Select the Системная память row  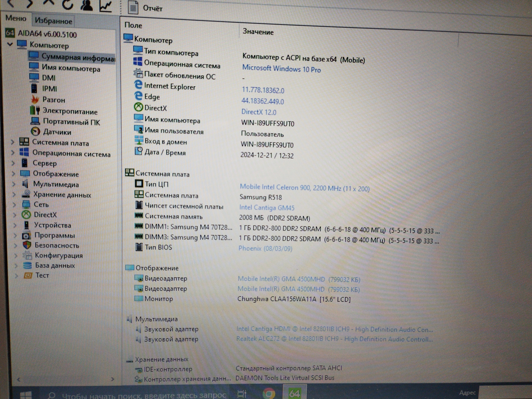[x=222, y=217]
